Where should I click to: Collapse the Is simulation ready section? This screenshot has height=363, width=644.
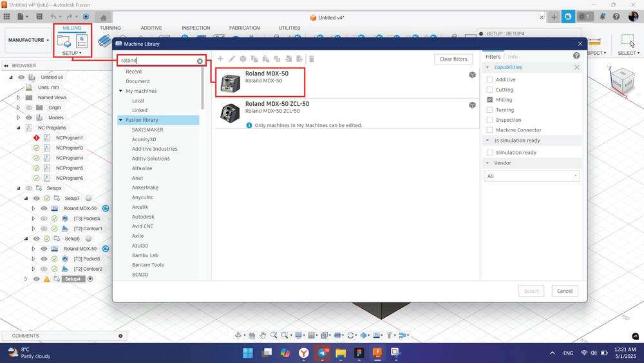(488, 141)
